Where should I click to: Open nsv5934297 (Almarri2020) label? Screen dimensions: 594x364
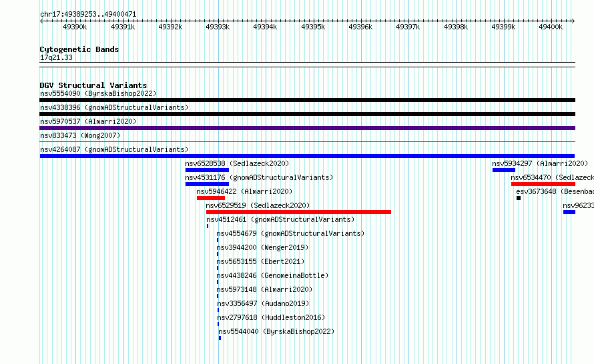[x=540, y=163]
